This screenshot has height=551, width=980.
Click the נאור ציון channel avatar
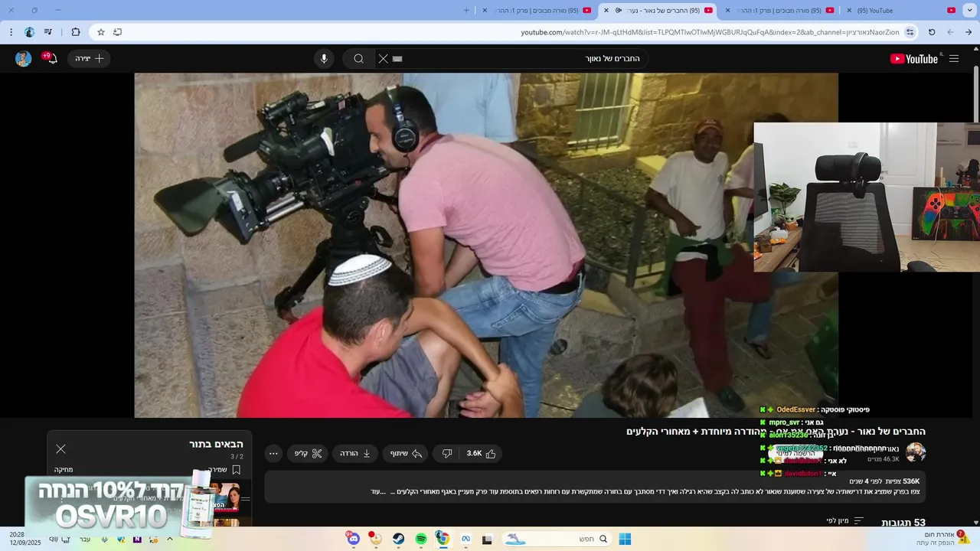[916, 452]
